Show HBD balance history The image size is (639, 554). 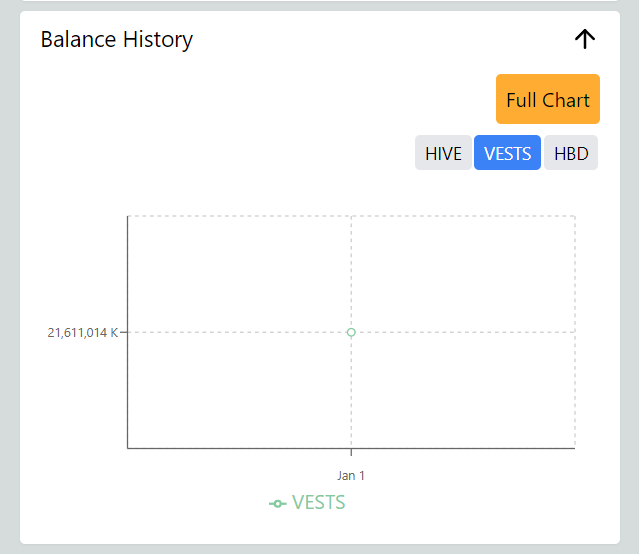click(x=571, y=154)
